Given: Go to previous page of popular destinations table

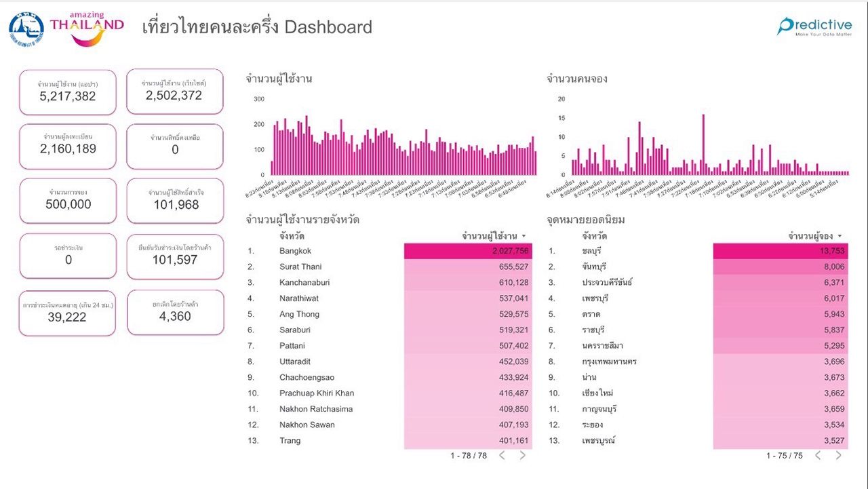Looking at the screenshot, I should click(x=817, y=456).
